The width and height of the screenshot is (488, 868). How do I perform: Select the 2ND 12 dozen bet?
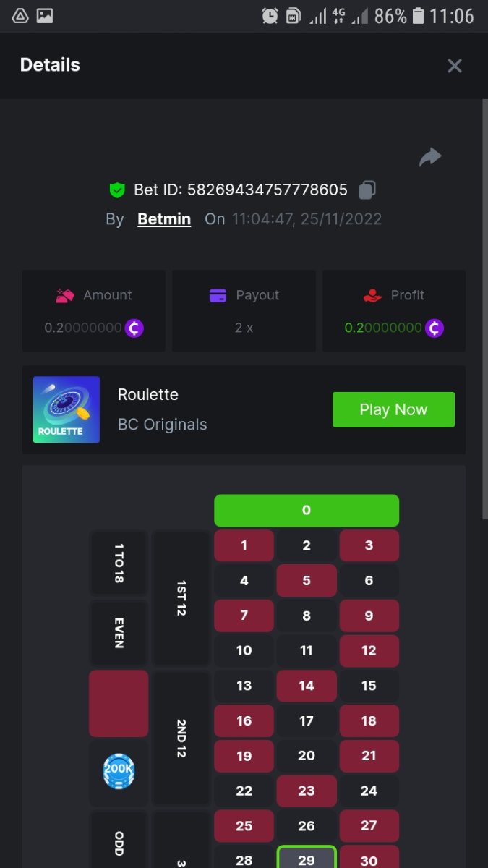(x=181, y=738)
